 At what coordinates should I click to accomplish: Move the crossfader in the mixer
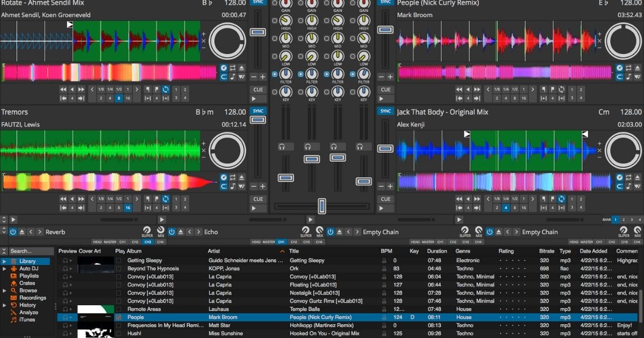[321, 205]
